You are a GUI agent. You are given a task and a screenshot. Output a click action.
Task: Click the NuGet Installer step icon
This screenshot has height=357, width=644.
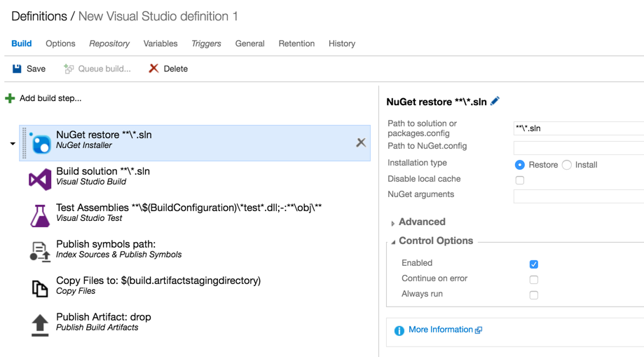point(40,142)
